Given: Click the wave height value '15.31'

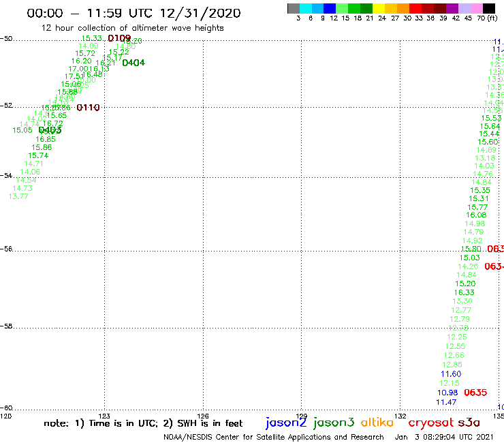Looking at the screenshot, I should (479, 198).
